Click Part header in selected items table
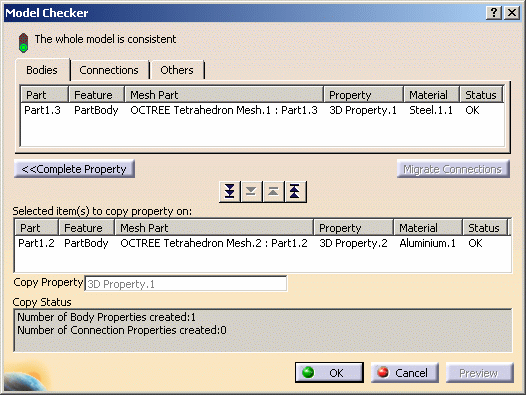Image resolution: width=526 pixels, height=395 pixels. [36, 228]
